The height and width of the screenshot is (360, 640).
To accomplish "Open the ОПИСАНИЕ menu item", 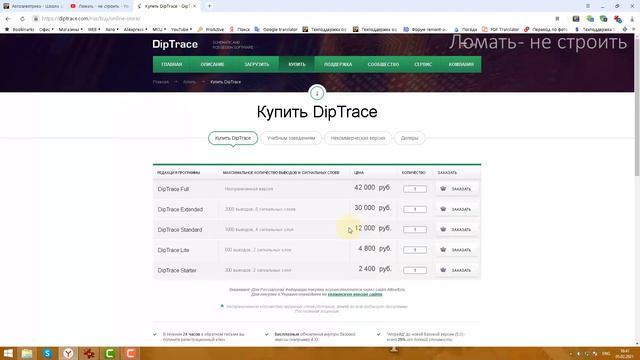I will pyautogui.click(x=212, y=64).
